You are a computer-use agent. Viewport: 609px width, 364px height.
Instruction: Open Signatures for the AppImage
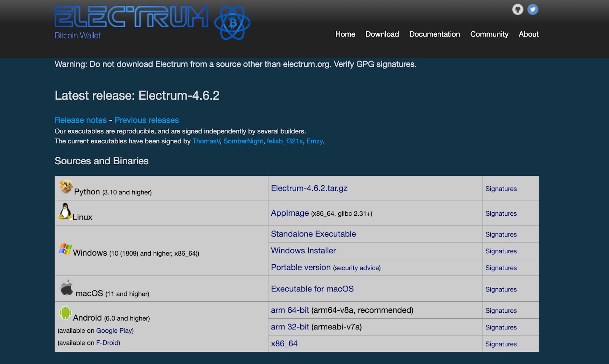(x=501, y=213)
